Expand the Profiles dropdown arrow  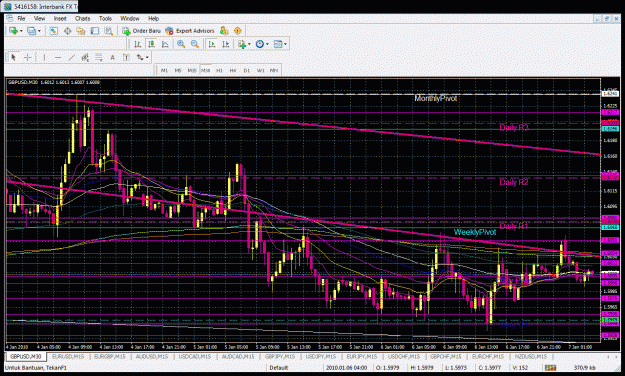39,31
